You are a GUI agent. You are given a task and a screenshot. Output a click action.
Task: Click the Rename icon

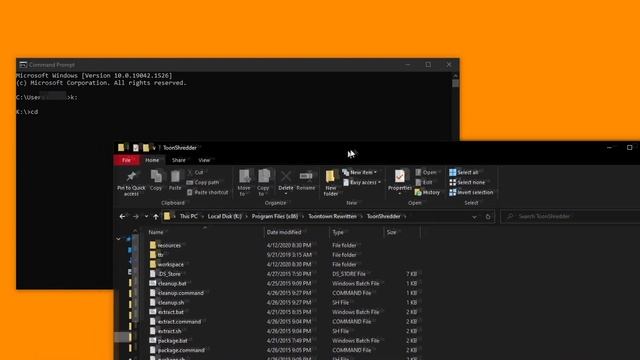[306, 176]
